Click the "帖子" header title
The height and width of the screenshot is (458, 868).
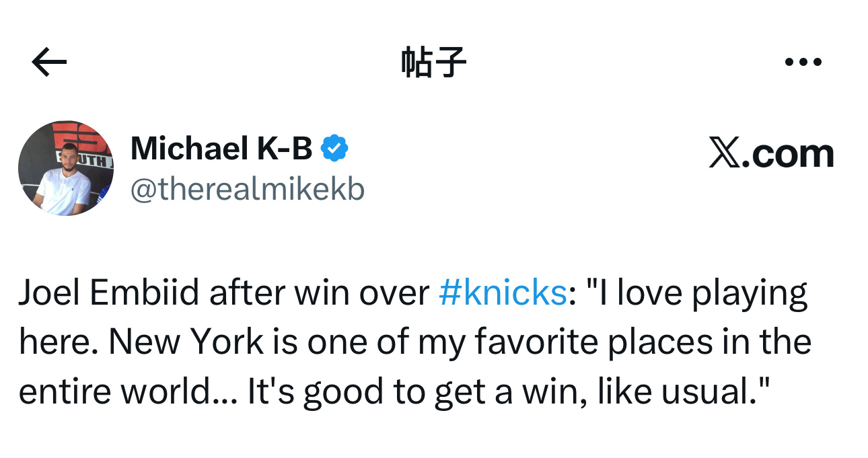click(433, 63)
